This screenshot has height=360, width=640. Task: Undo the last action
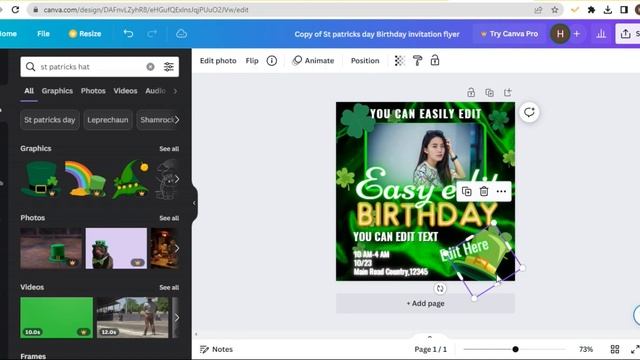click(128, 33)
